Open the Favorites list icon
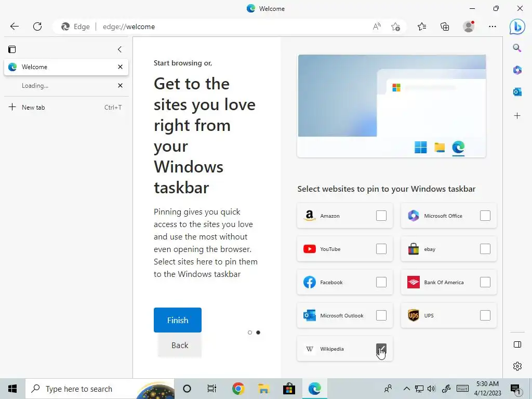Viewport: 532px width, 399px height. tap(422, 26)
